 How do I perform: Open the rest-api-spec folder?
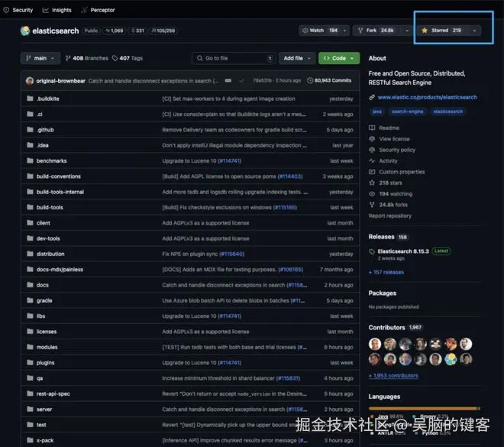click(x=53, y=394)
